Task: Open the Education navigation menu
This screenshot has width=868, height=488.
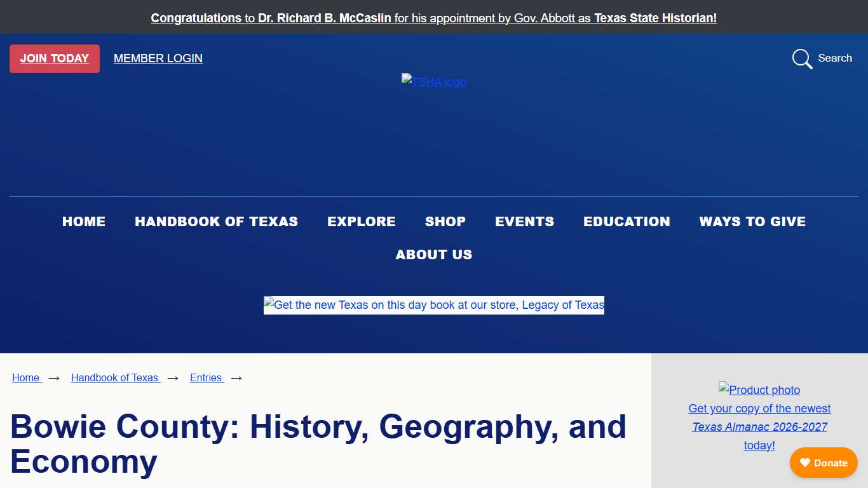Action: point(627,222)
